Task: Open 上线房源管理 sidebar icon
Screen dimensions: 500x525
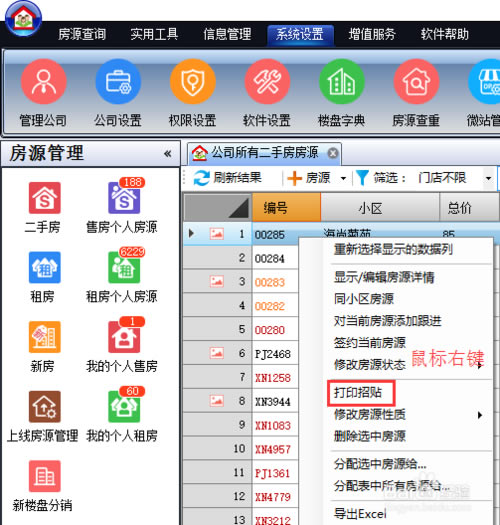Action: [45, 406]
